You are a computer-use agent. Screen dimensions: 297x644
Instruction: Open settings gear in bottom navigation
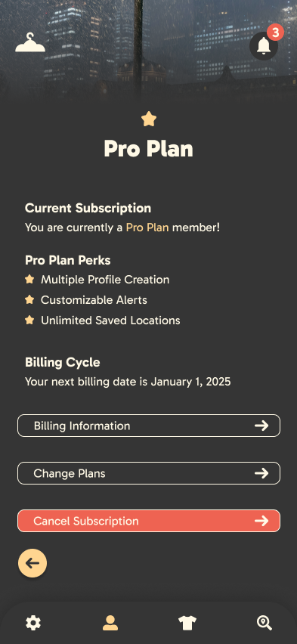(33, 623)
